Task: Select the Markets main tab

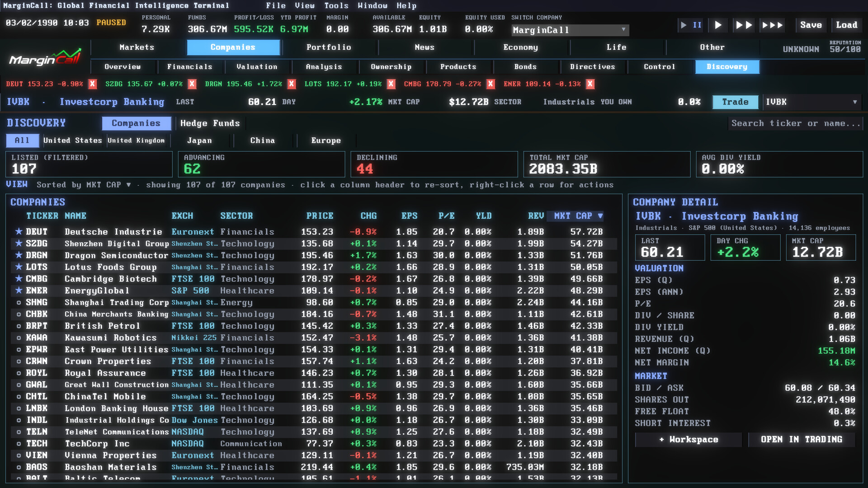Action: click(x=137, y=47)
